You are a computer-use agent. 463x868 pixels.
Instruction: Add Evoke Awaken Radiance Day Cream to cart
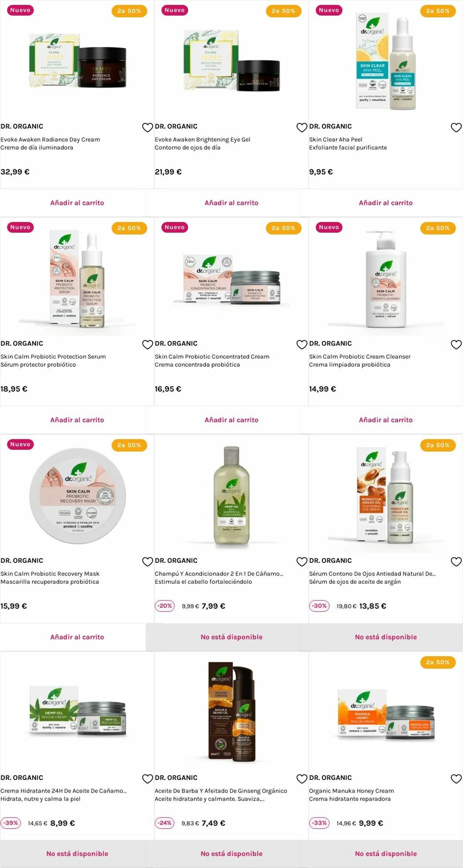click(77, 203)
